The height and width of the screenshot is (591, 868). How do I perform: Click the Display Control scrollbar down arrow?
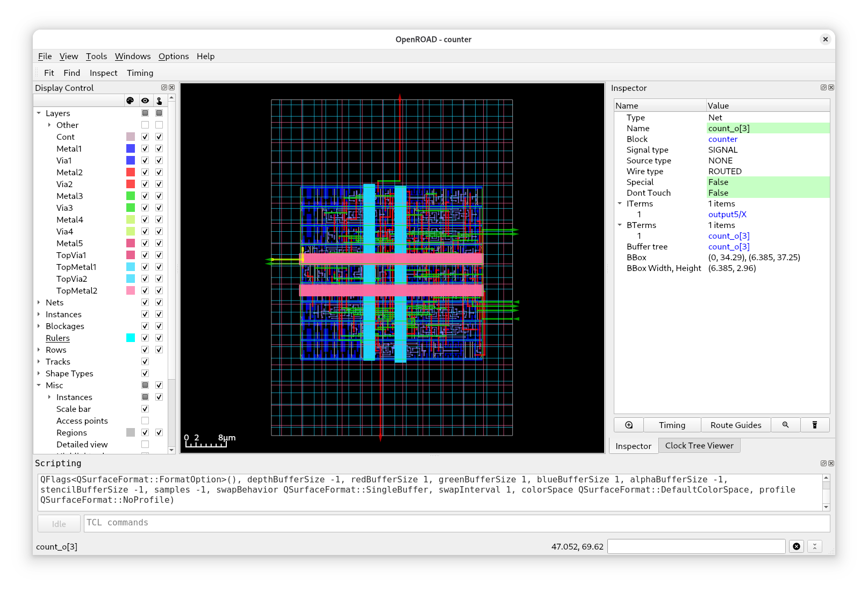[x=171, y=450]
